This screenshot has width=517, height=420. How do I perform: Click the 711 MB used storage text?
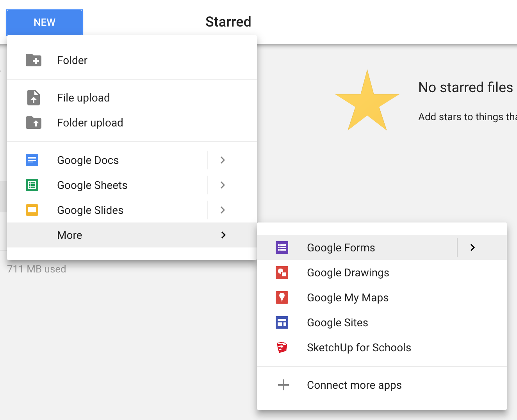[37, 269]
